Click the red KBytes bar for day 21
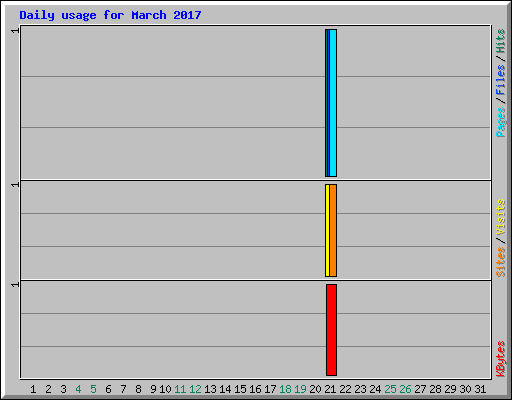 331,330
